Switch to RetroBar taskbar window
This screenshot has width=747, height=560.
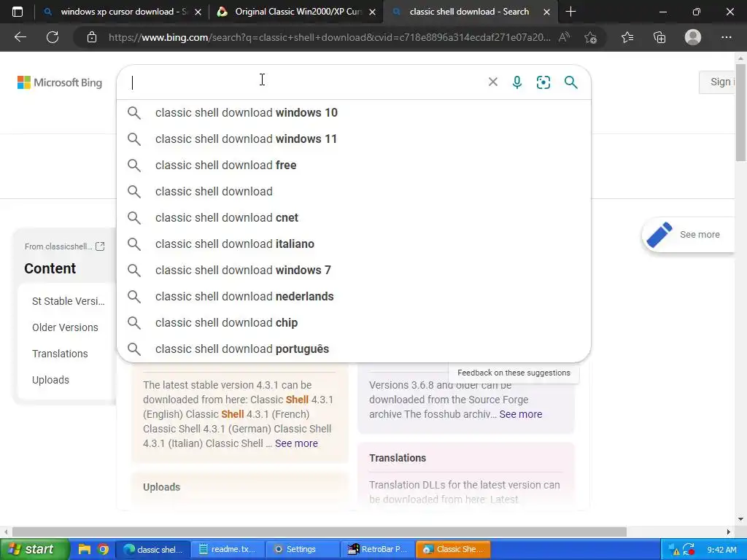(377, 549)
